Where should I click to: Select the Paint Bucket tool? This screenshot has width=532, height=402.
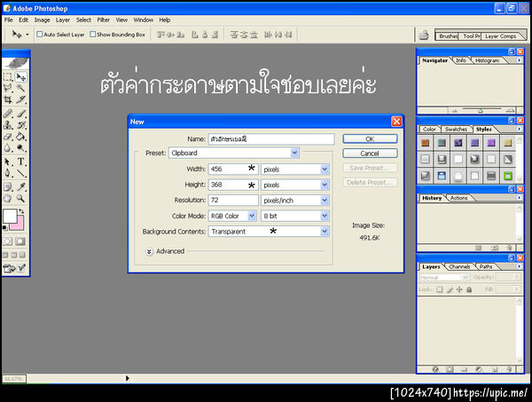tap(21, 137)
